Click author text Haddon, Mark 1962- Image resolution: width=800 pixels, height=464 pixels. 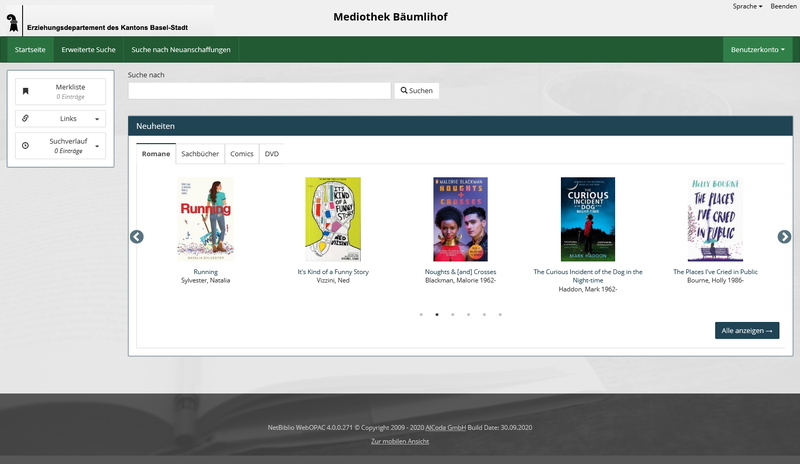(588, 289)
